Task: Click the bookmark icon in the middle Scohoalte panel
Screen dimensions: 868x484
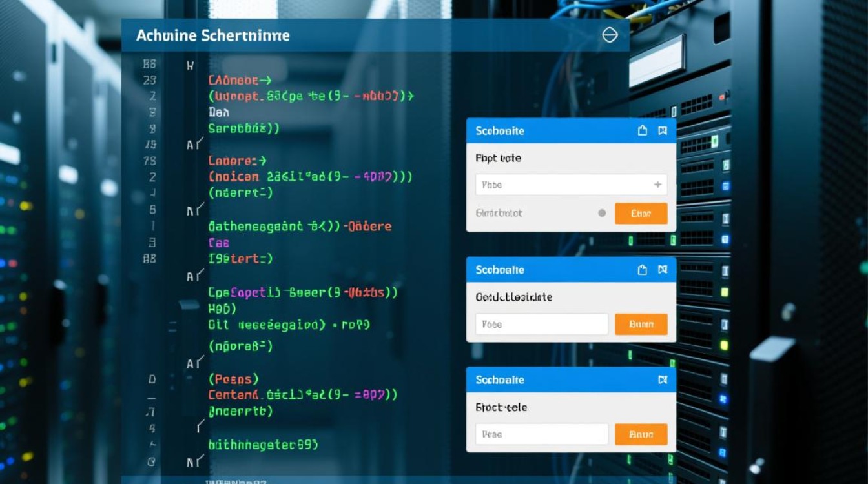Action: (x=662, y=270)
